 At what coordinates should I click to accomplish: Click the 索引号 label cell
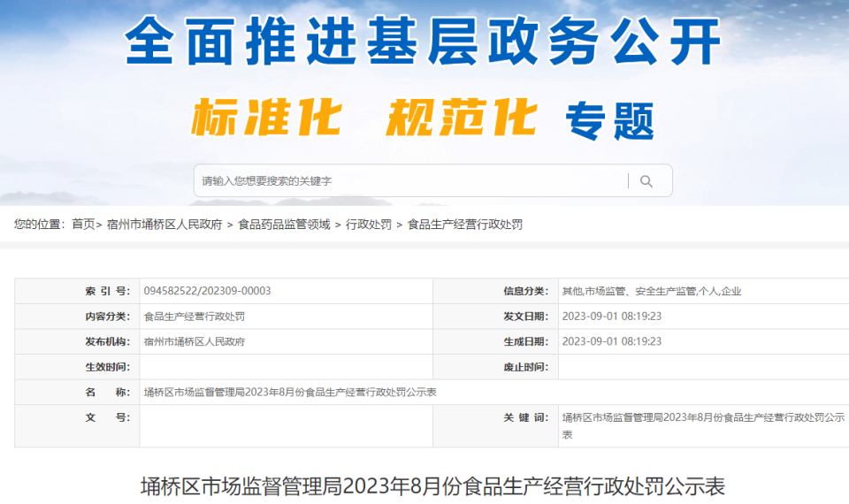[78, 291]
